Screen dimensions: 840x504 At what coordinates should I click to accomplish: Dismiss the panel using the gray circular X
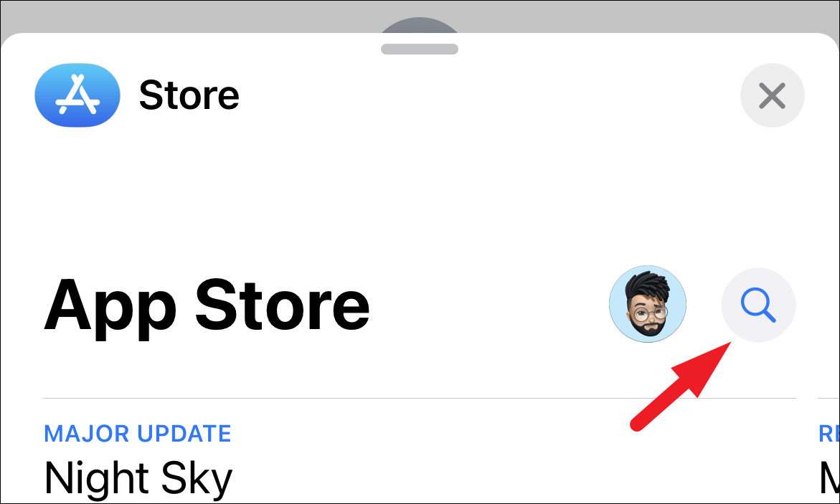772,95
